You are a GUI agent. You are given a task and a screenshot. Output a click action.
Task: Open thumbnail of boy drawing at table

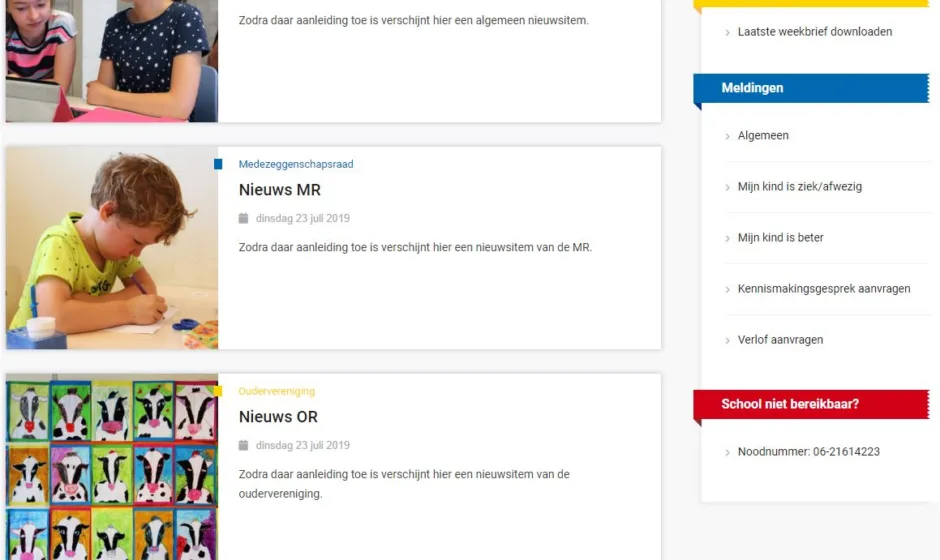point(112,248)
